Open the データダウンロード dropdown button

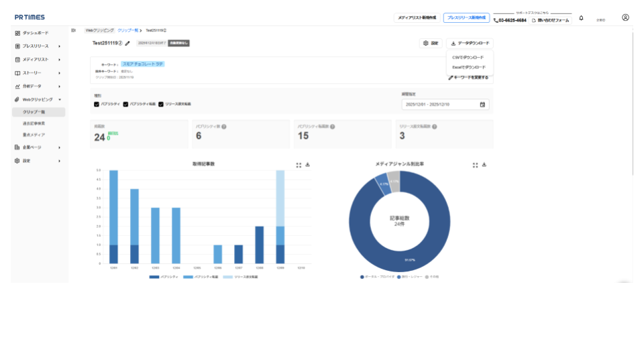point(469,43)
